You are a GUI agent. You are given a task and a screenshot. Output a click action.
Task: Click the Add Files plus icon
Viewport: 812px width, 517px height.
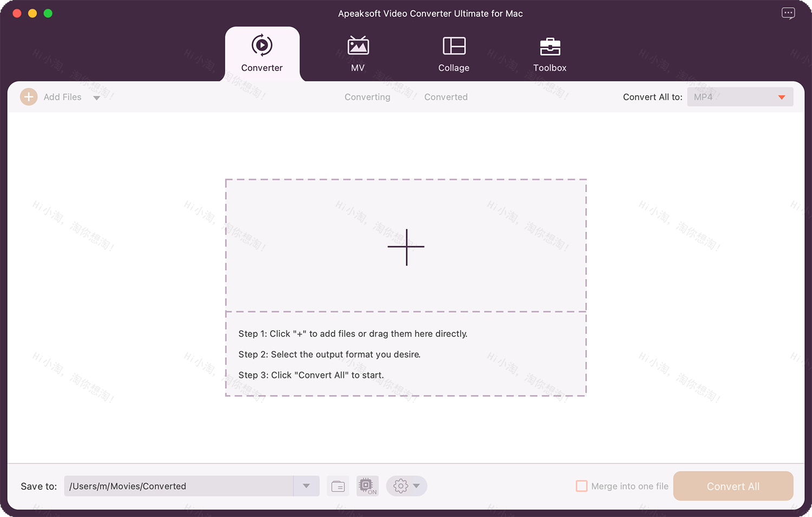[29, 97]
